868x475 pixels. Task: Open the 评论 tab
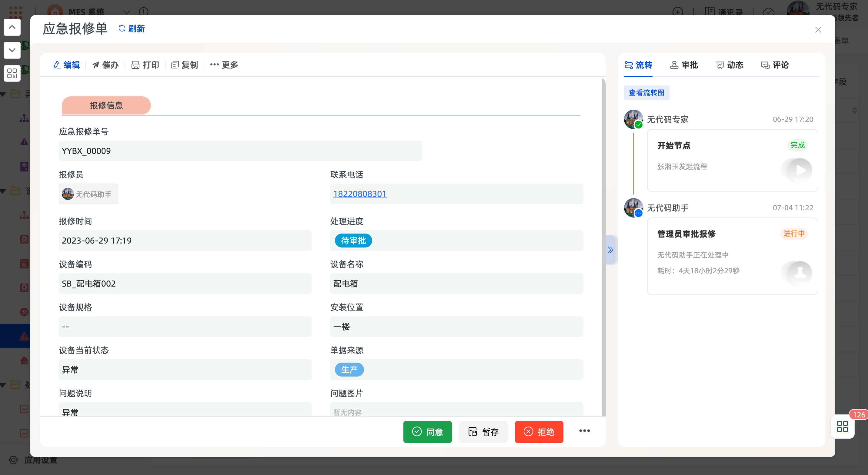[775, 65]
